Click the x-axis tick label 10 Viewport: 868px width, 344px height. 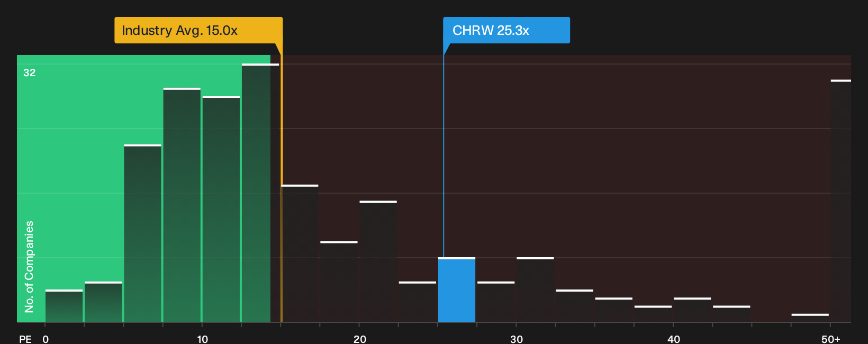[x=202, y=339]
